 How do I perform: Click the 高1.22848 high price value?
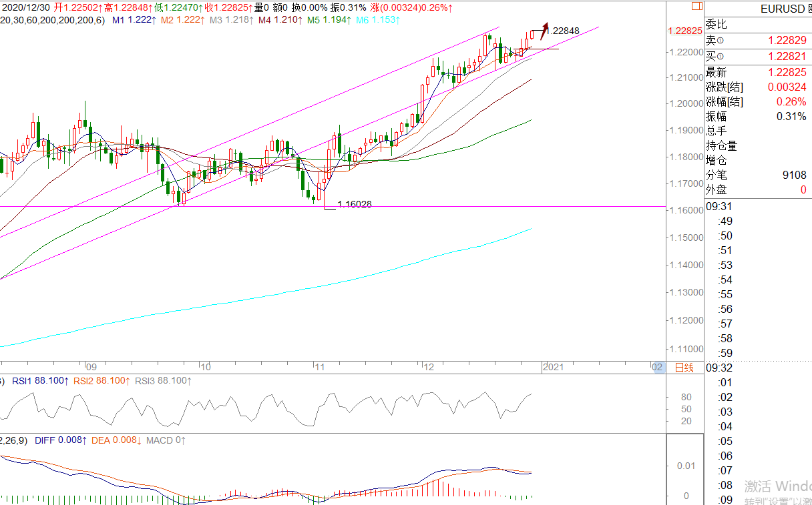(x=128, y=7)
